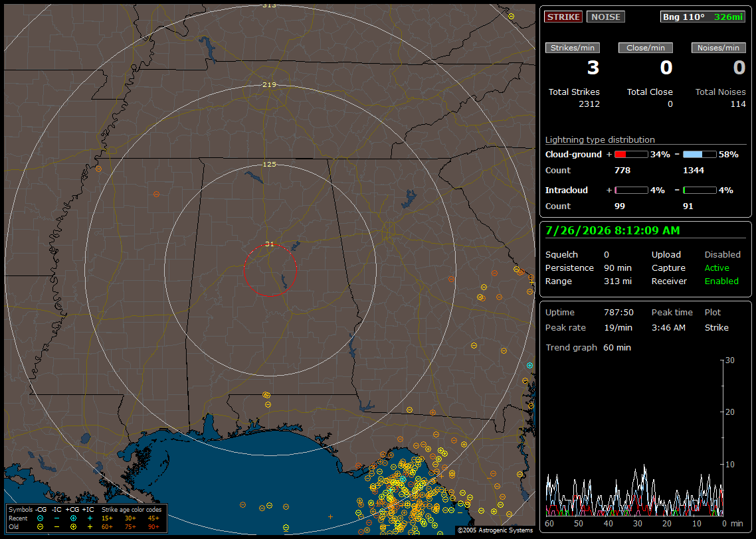
Task: Click the 45+ strike age color code
Action: (x=153, y=518)
